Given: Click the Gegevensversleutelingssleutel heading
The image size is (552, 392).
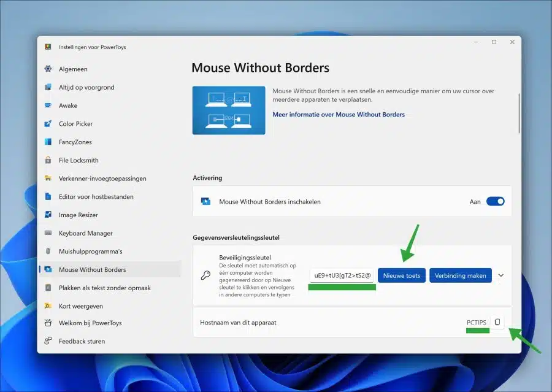Looking at the screenshot, I should pyautogui.click(x=236, y=237).
